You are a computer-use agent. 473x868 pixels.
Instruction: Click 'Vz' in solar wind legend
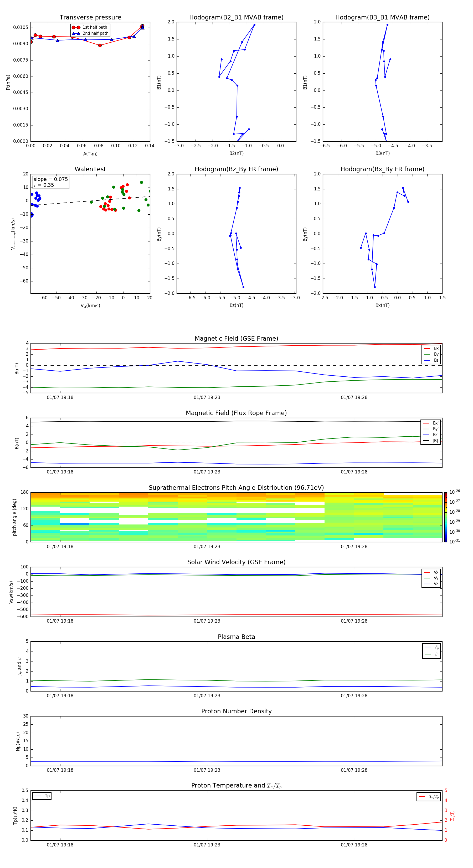[x=436, y=584]
